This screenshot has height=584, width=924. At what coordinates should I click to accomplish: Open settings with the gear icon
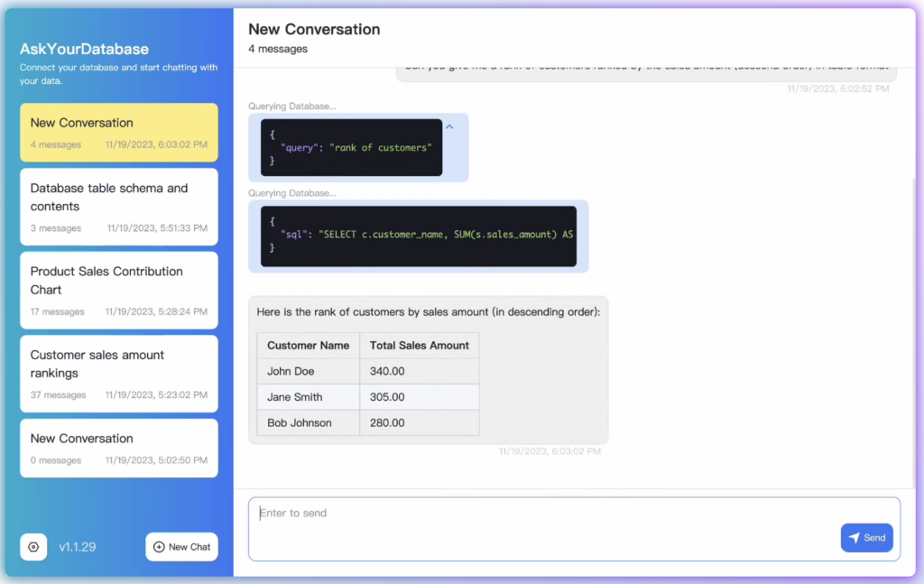click(x=33, y=547)
